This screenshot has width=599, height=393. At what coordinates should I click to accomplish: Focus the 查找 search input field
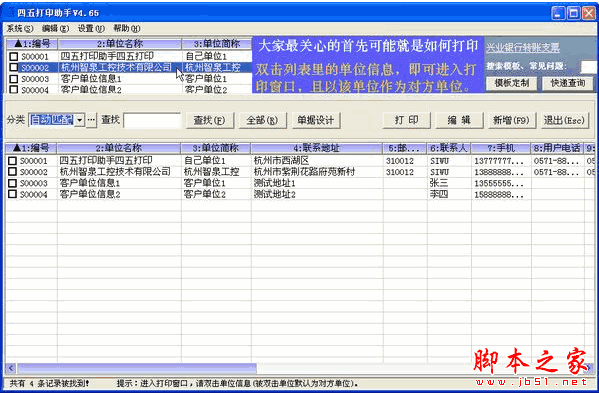point(152,120)
